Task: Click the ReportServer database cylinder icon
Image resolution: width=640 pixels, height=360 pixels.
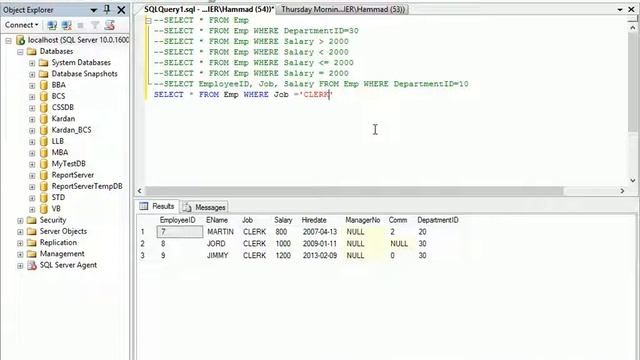Action: click(x=44, y=175)
